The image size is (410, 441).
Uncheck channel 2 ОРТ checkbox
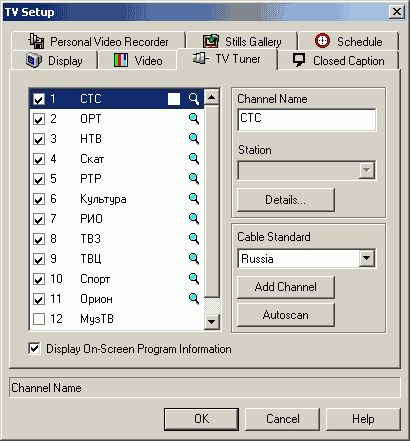(39, 119)
